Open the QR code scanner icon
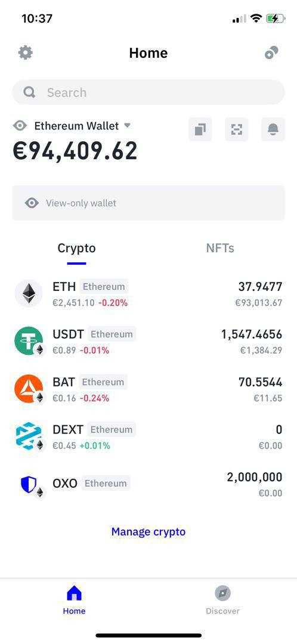The image size is (297, 644). [237, 129]
